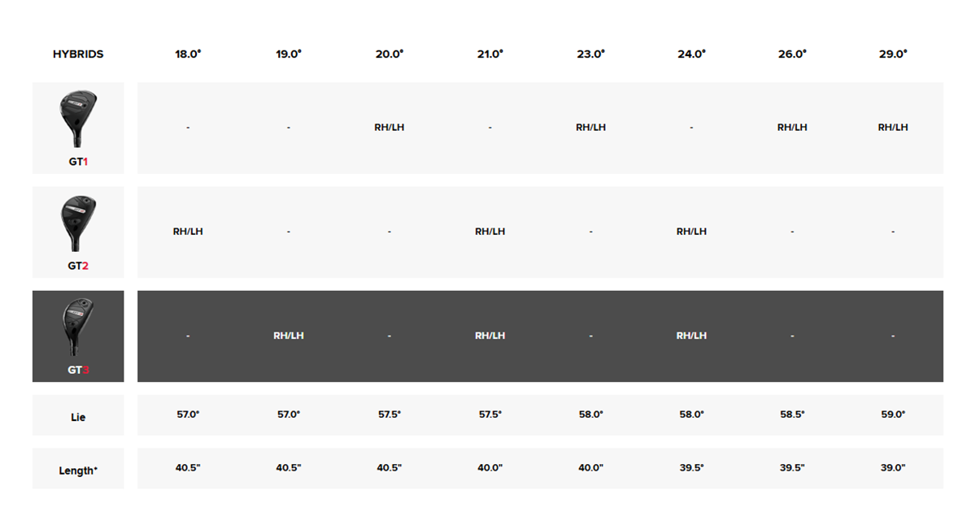This screenshot has width=980, height=525.
Task: Click the GT3 model label
Action: pyautogui.click(x=78, y=370)
